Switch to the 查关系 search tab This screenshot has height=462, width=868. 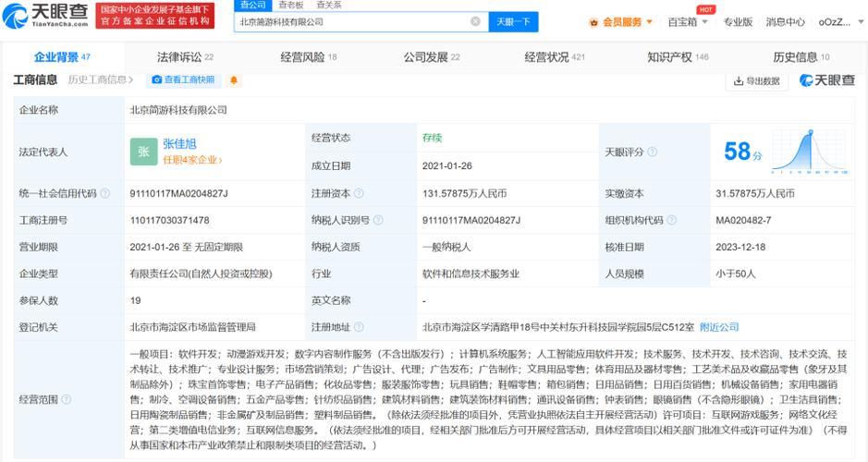[329, 5]
